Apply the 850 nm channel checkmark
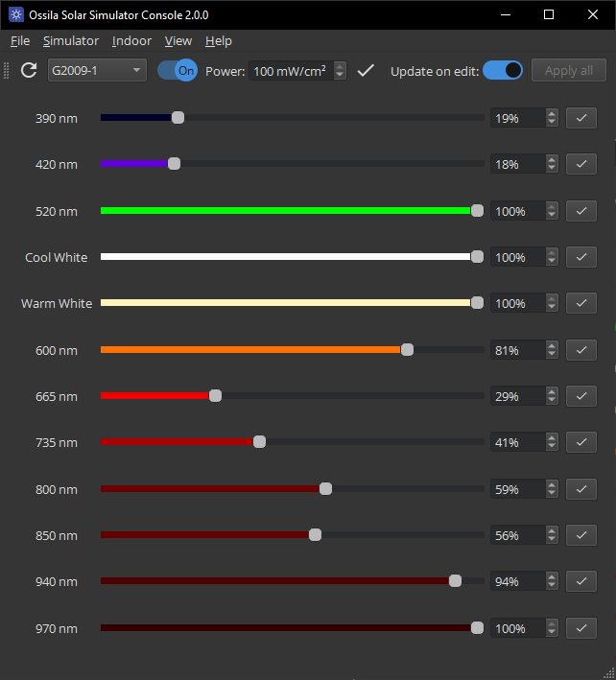 tap(581, 535)
